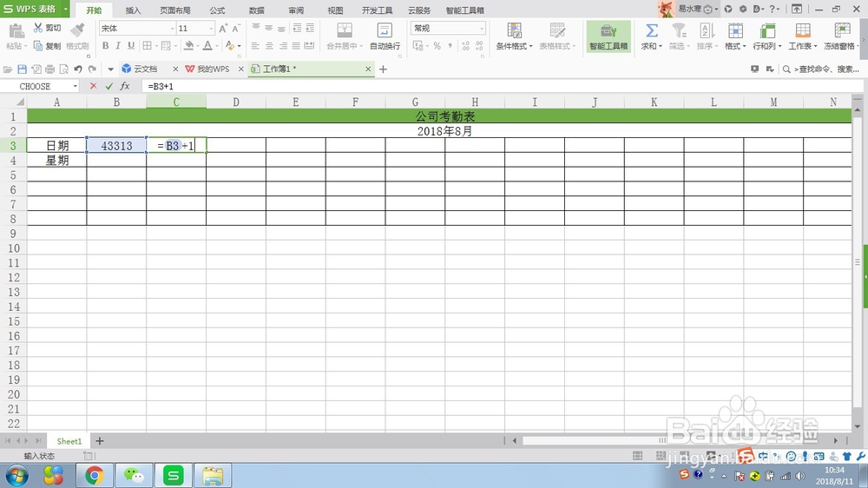Click the AutoSum (求和) sigma icon
This screenshot has height=488, width=868.
click(652, 31)
